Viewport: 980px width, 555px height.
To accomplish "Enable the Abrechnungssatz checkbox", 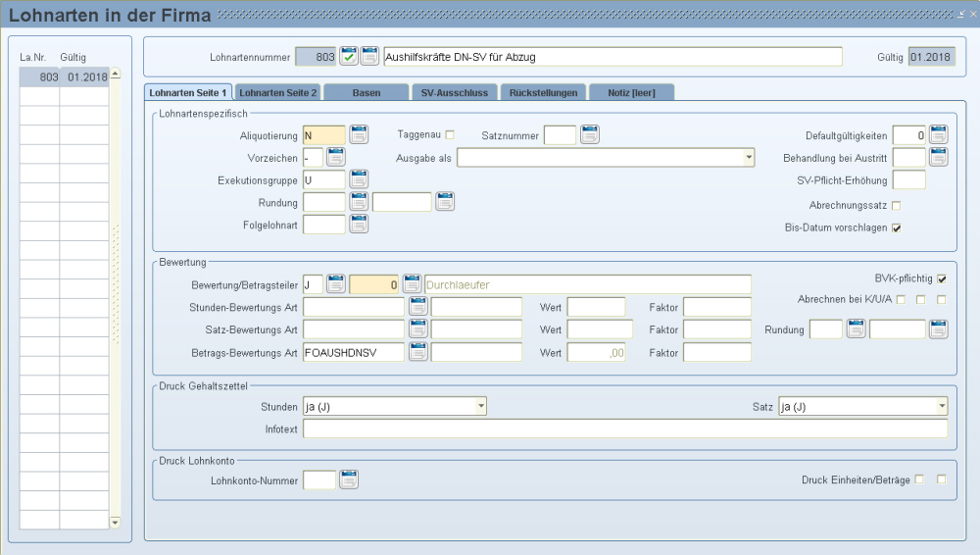I will point(897,205).
